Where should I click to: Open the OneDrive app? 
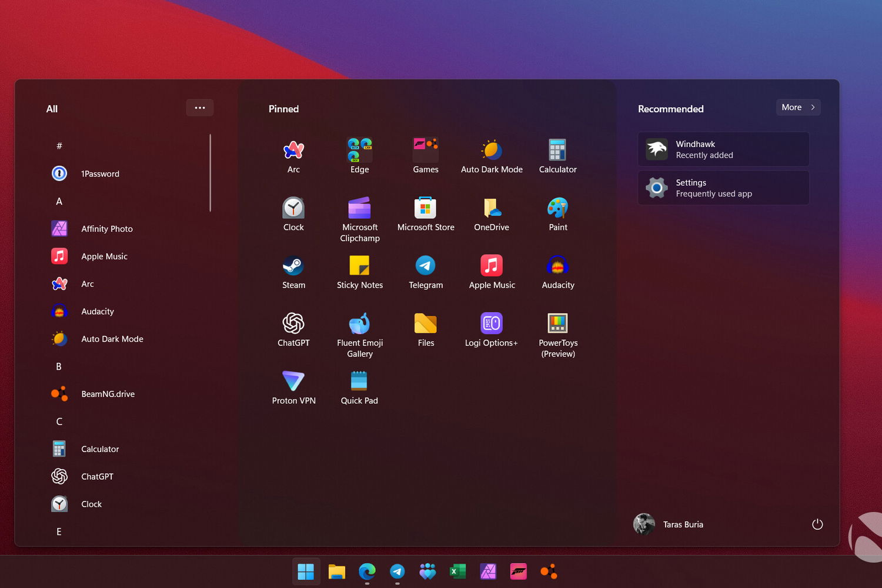pos(492,214)
